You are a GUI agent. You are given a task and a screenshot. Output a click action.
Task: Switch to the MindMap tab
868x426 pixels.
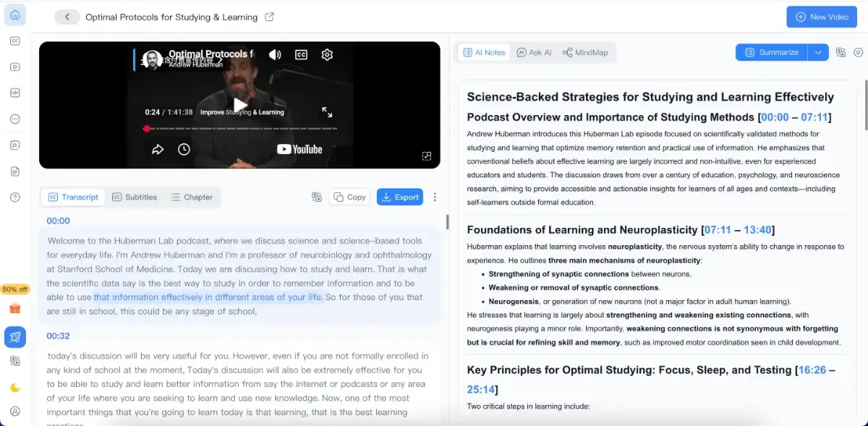(585, 52)
